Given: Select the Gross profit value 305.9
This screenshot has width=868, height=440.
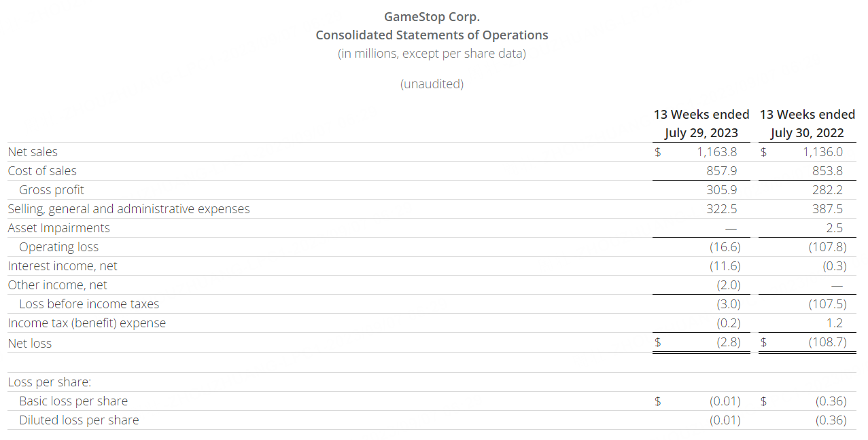Looking at the screenshot, I should [x=722, y=190].
